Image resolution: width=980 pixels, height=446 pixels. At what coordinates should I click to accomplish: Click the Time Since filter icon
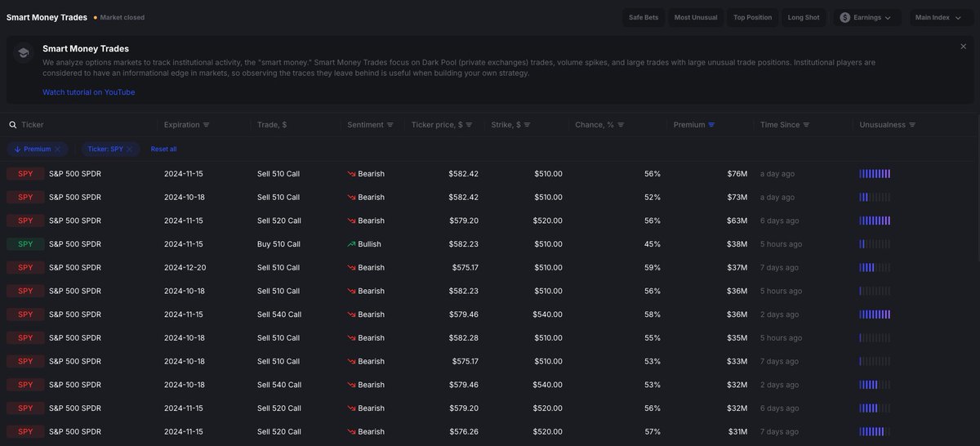806,125
